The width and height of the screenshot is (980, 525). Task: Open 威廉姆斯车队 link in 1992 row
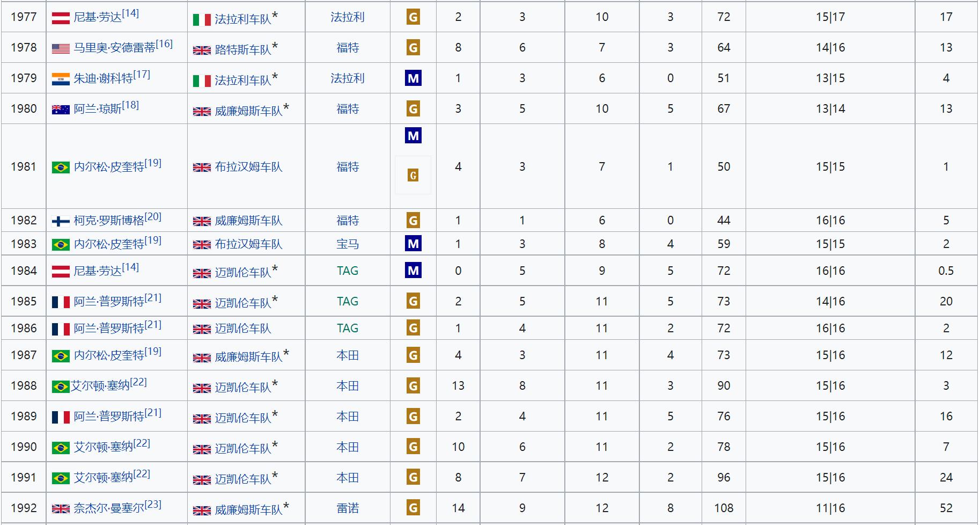248,510
